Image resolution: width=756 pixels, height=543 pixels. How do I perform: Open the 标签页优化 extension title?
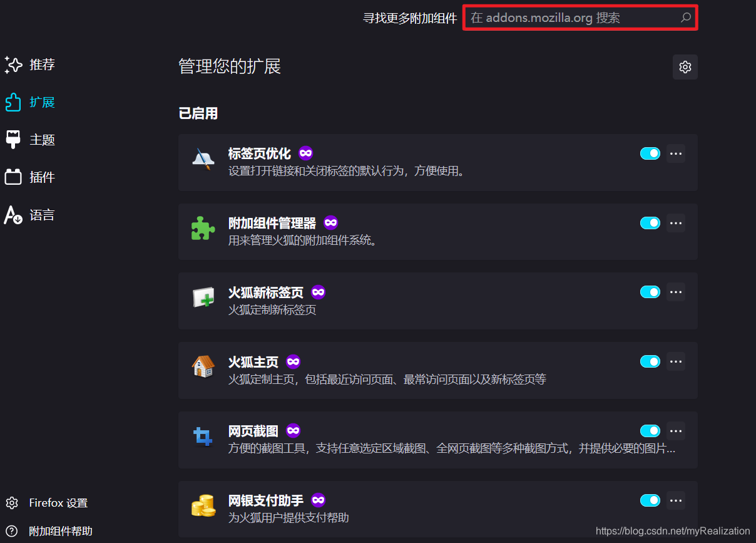pos(260,153)
